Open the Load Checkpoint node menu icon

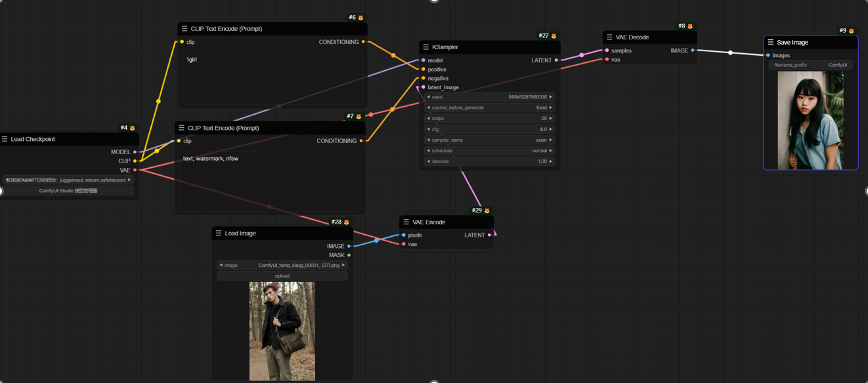coord(5,139)
